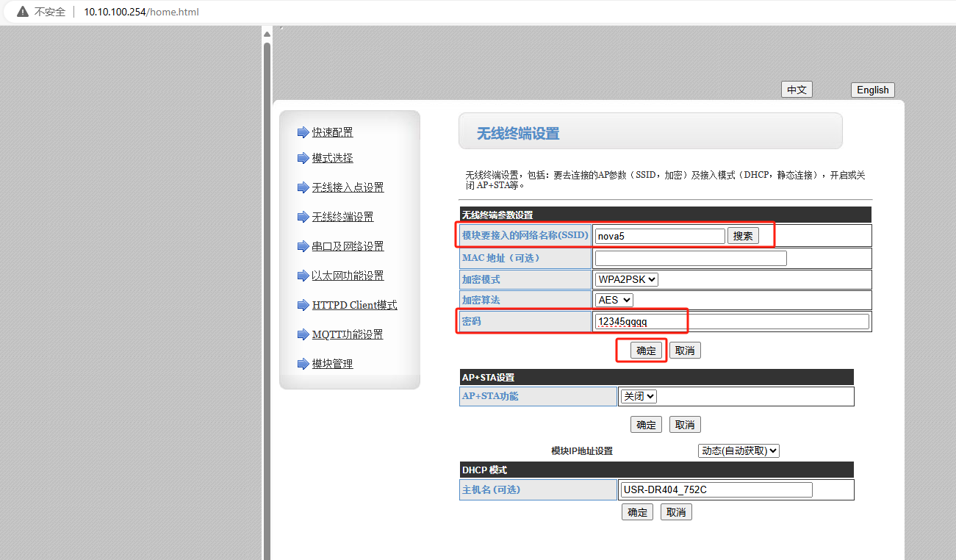Click the 模块要接入的网络名称(SSID) label
Viewport: 956px width, 560px height.
coord(525,235)
